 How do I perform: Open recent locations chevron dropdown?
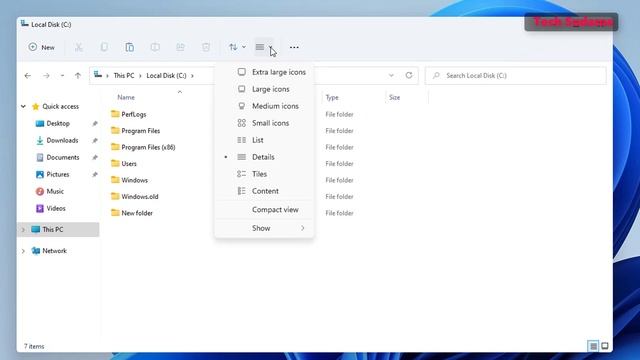[x=62, y=76]
